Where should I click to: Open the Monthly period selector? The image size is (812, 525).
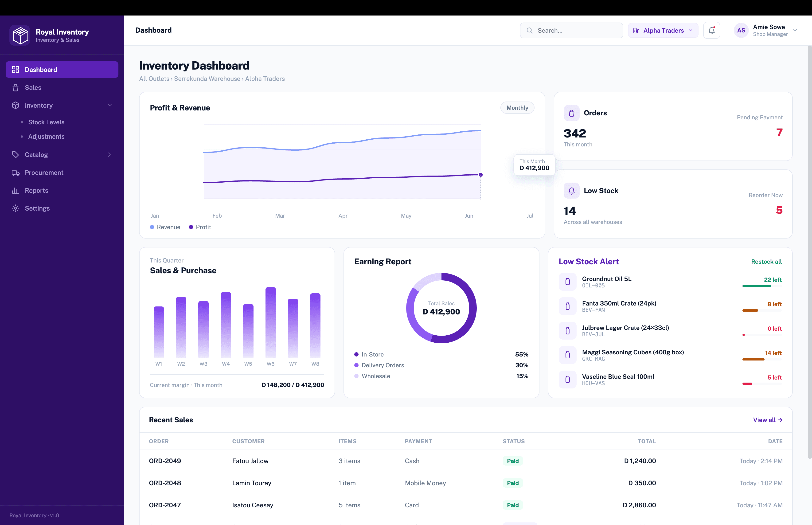tap(517, 108)
